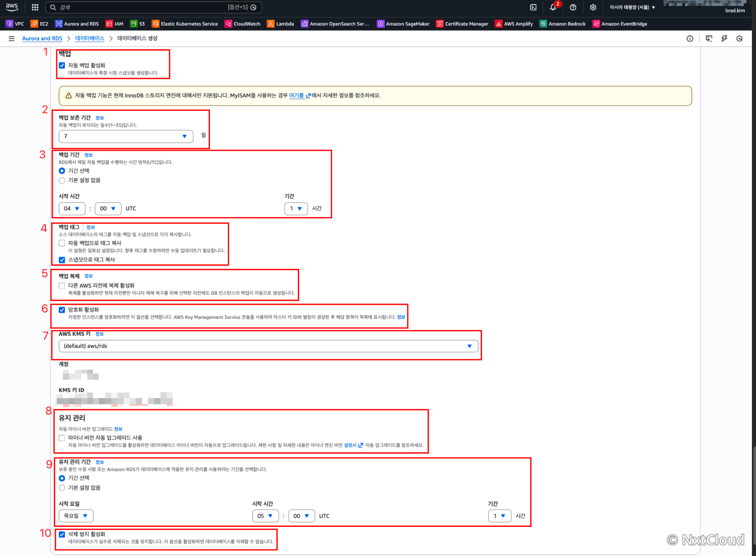Open the Aurora and RDS favorites bar shortcut
Viewport: 756px width, 556px height.
[x=77, y=24]
